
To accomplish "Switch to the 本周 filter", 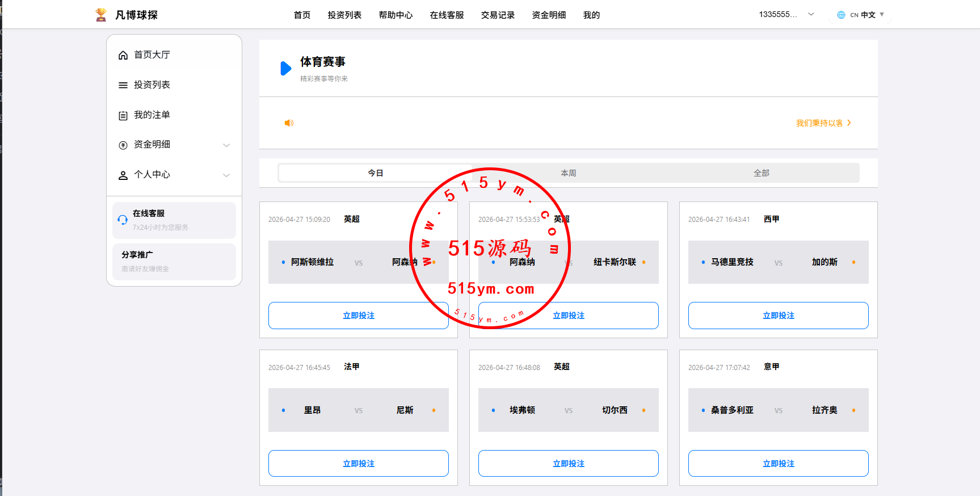I will pos(568,173).
